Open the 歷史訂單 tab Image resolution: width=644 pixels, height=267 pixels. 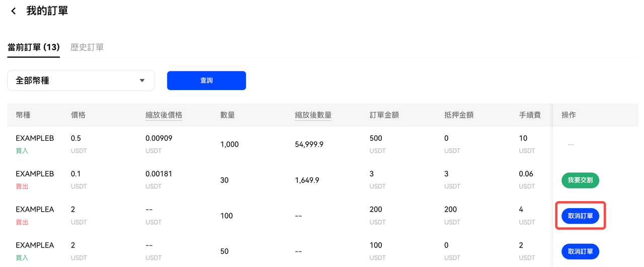tap(87, 47)
